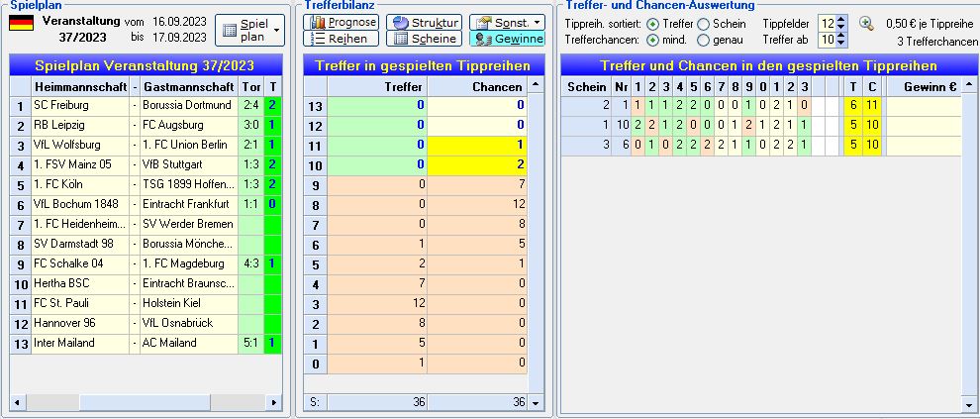Click yellow C value 11

[872, 106]
